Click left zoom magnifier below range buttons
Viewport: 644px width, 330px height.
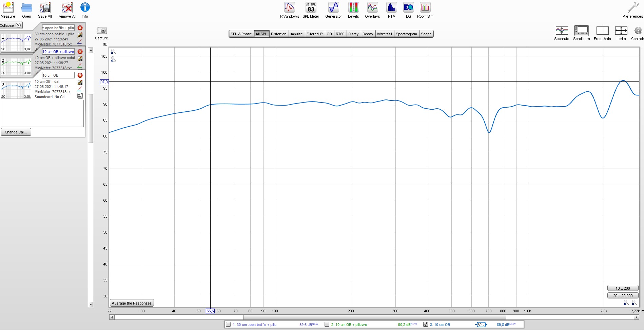pos(626,302)
